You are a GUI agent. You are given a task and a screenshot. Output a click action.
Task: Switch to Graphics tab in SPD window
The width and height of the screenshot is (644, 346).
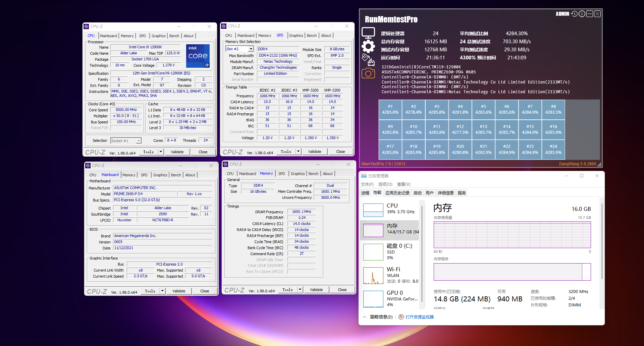pos(296,36)
